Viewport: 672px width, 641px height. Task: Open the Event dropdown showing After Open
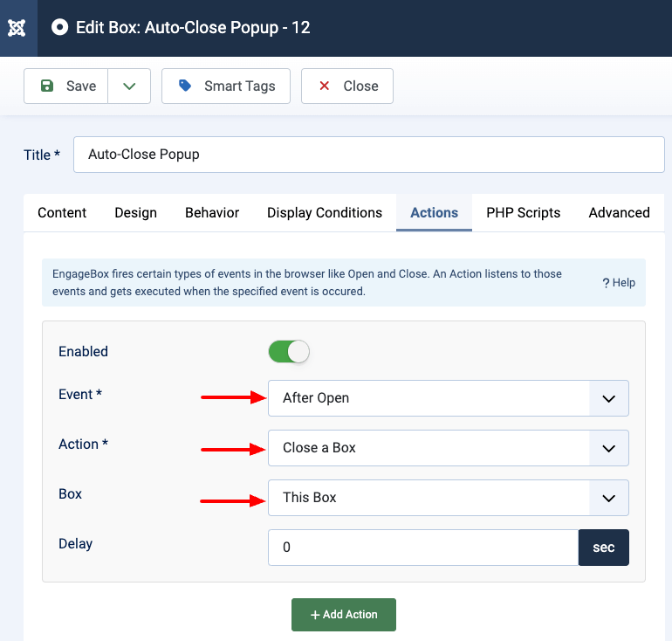click(x=449, y=398)
